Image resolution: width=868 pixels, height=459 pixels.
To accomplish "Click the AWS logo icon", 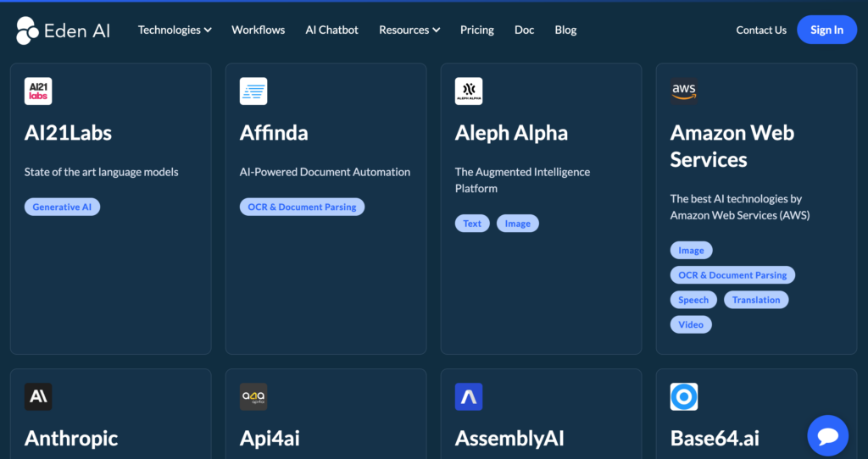I will [x=684, y=91].
